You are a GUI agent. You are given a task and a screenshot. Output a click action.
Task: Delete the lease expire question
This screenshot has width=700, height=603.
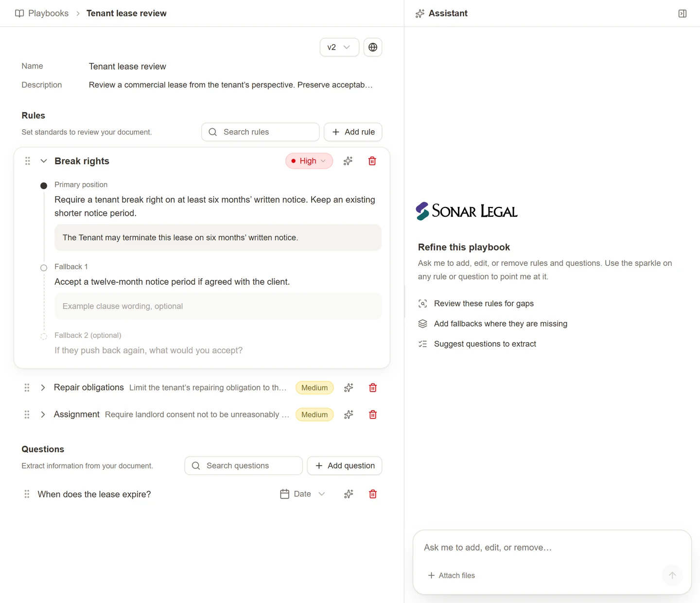(373, 494)
